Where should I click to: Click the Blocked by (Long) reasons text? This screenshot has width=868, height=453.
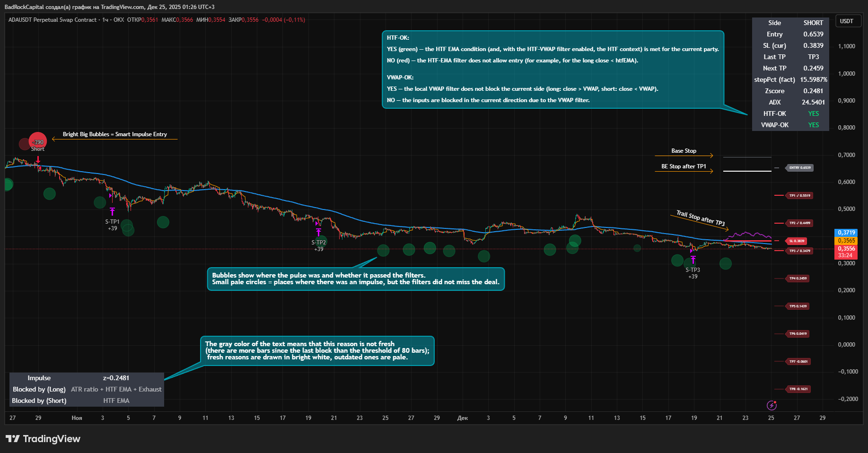coord(116,389)
